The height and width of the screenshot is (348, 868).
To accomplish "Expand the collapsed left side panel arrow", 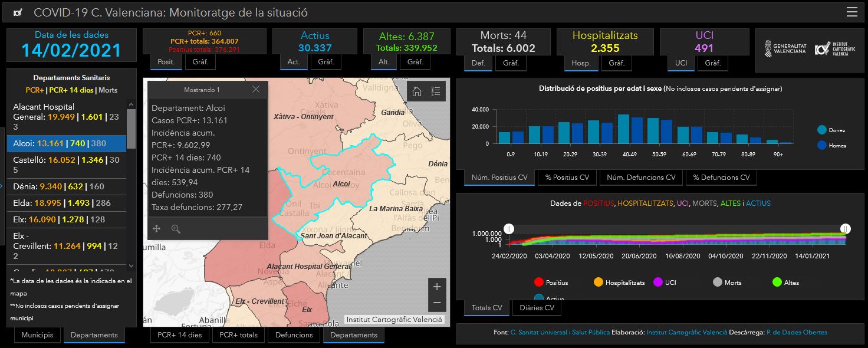I will point(2,186).
